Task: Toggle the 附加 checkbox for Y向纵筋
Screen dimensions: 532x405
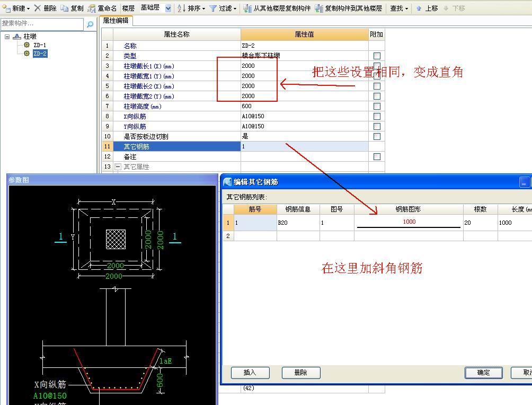Action: coord(377,126)
